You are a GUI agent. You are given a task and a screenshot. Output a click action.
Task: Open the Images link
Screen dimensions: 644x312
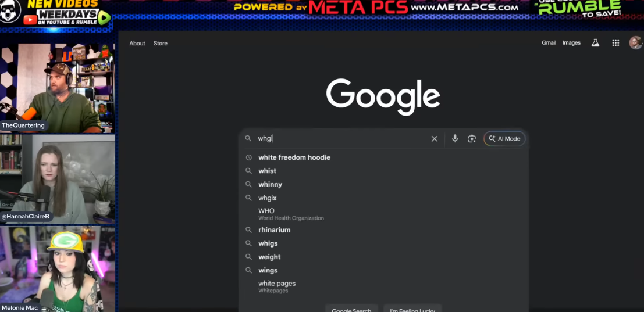point(571,42)
